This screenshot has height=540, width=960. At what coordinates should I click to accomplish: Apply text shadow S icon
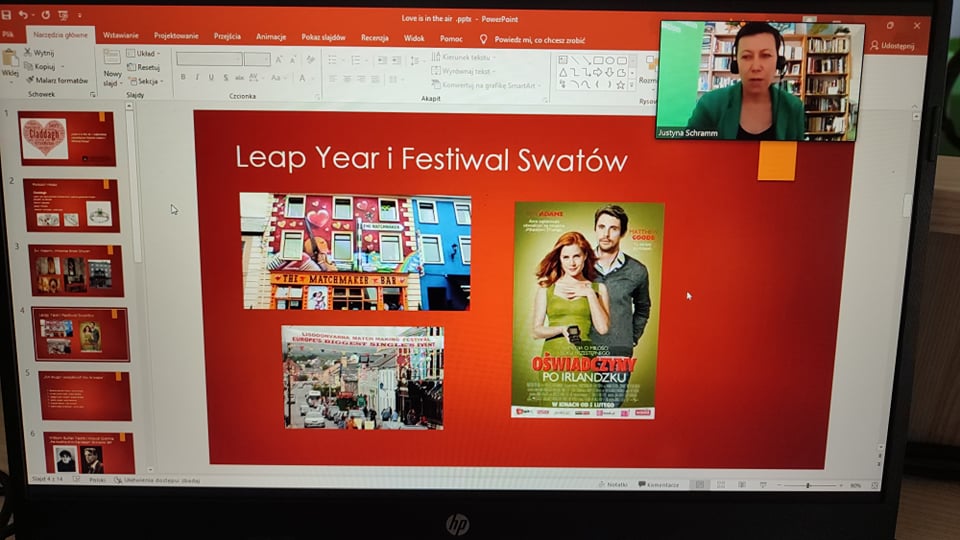[226, 78]
